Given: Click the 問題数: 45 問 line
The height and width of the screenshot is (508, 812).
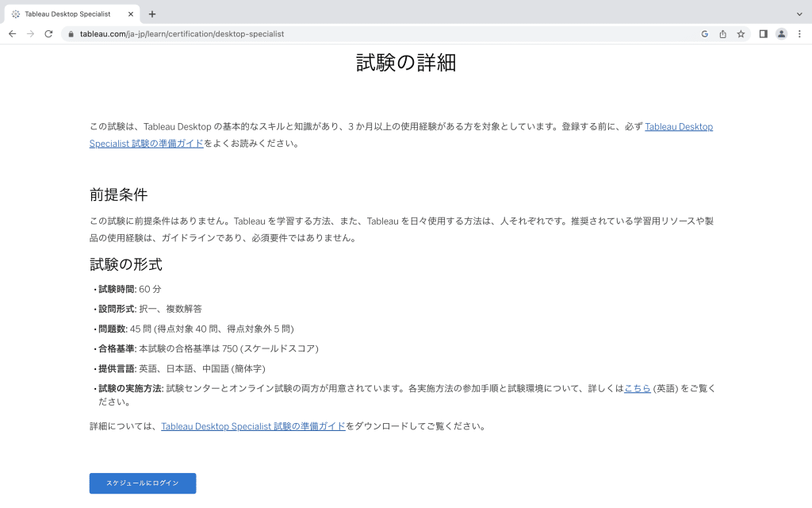Looking at the screenshot, I should point(197,329).
